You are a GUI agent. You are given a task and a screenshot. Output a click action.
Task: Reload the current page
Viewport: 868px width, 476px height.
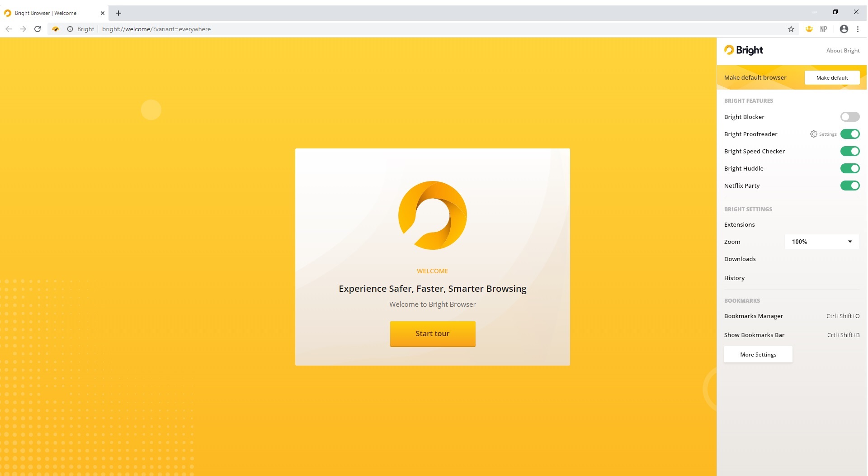38,29
